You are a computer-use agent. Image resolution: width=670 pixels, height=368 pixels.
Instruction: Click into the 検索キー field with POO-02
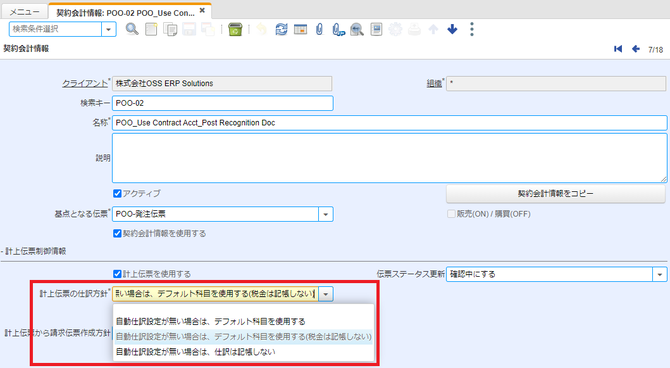pyautogui.click(x=223, y=103)
